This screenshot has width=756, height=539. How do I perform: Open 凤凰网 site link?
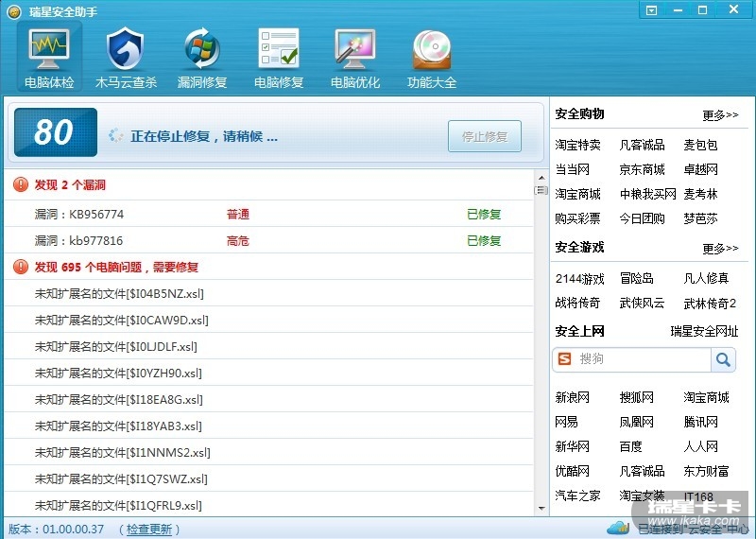pos(636,422)
